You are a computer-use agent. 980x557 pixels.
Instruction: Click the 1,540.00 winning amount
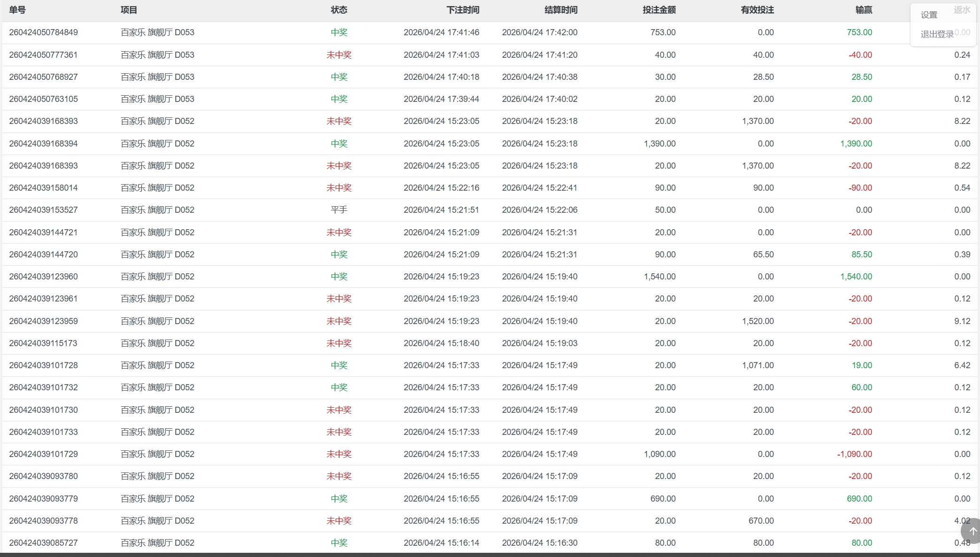pos(856,277)
